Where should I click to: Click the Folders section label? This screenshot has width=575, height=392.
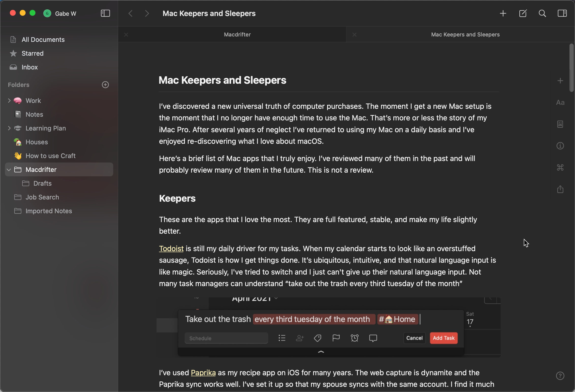pos(18,85)
